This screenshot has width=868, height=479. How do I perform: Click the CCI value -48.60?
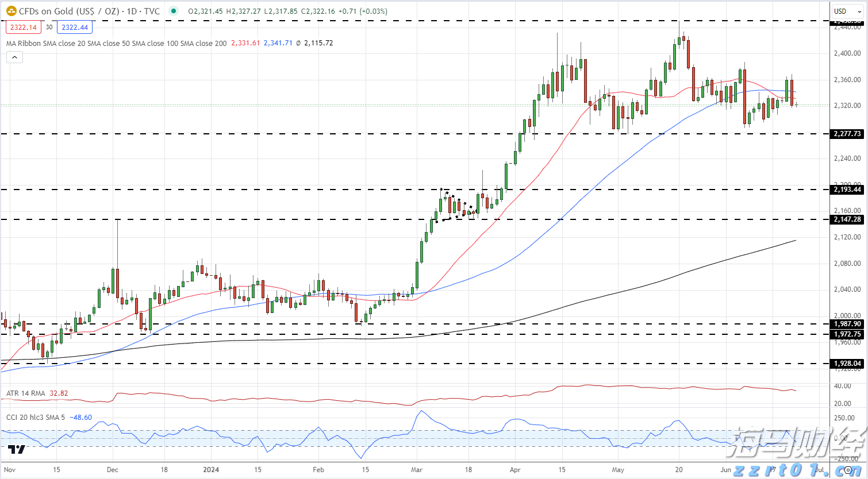coord(80,418)
